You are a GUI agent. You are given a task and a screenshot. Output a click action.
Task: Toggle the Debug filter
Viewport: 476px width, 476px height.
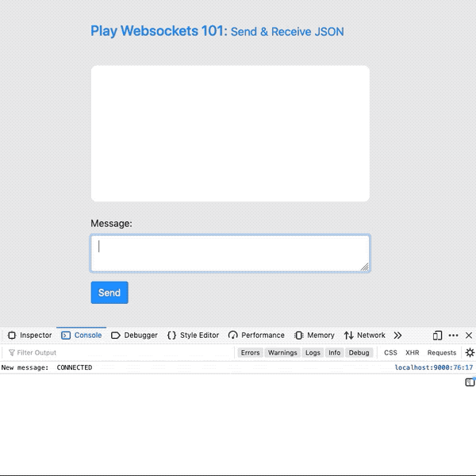tap(359, 352)
